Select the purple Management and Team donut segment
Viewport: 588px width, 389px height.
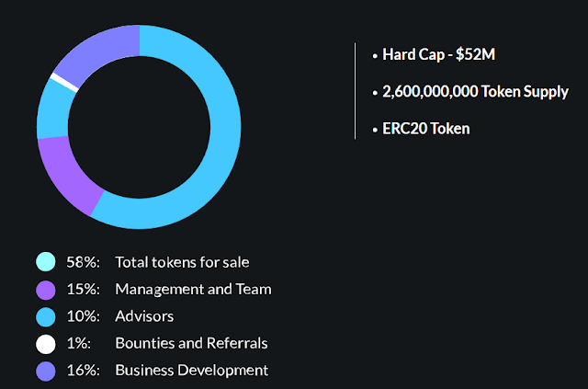click(x=65, y=175)
